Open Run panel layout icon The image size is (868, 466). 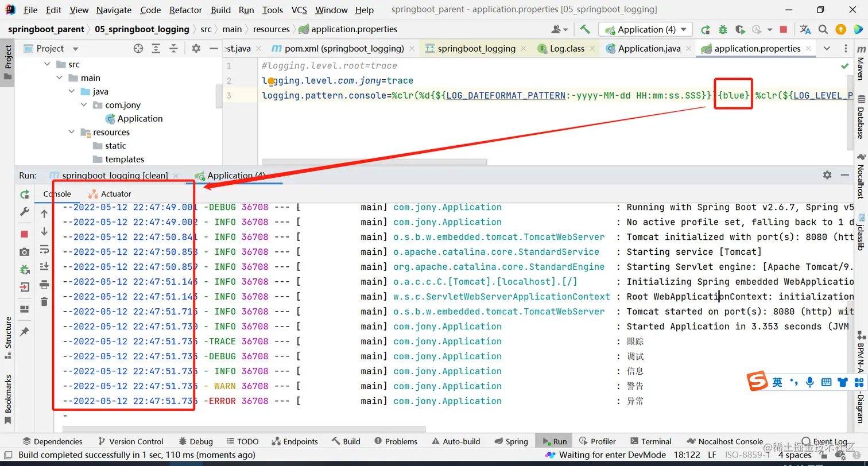tap(25, 309)
